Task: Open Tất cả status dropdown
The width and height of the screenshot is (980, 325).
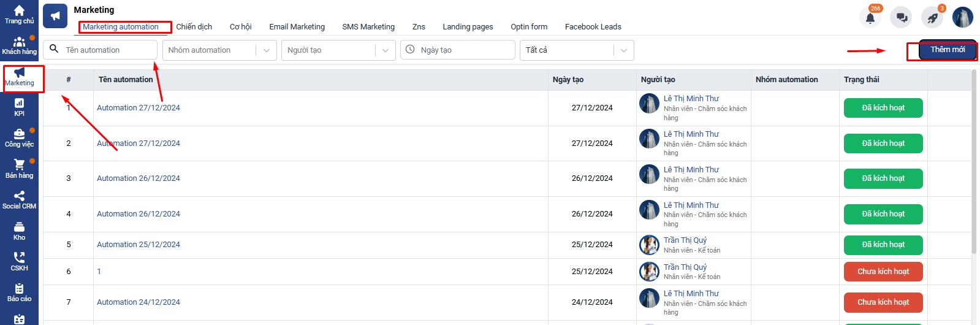Action: (623, 50)
